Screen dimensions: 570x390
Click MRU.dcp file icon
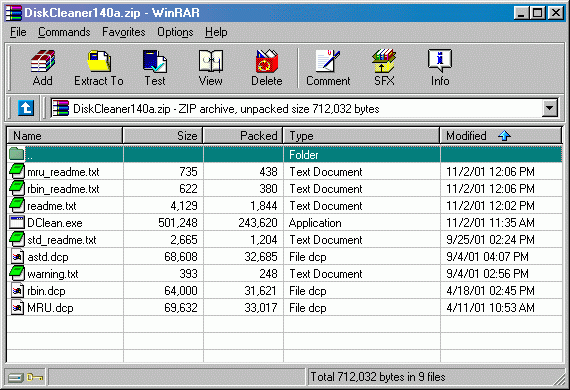click(x=17, y=308)
